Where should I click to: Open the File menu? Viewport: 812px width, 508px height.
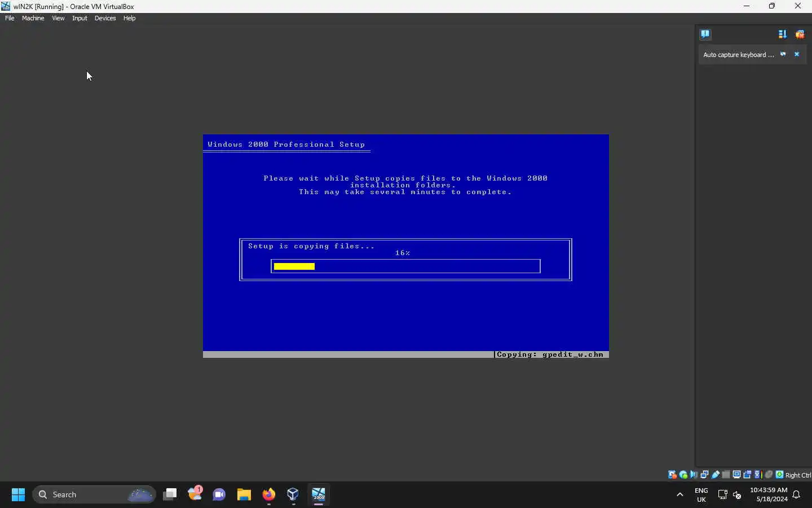pos(10,18)
